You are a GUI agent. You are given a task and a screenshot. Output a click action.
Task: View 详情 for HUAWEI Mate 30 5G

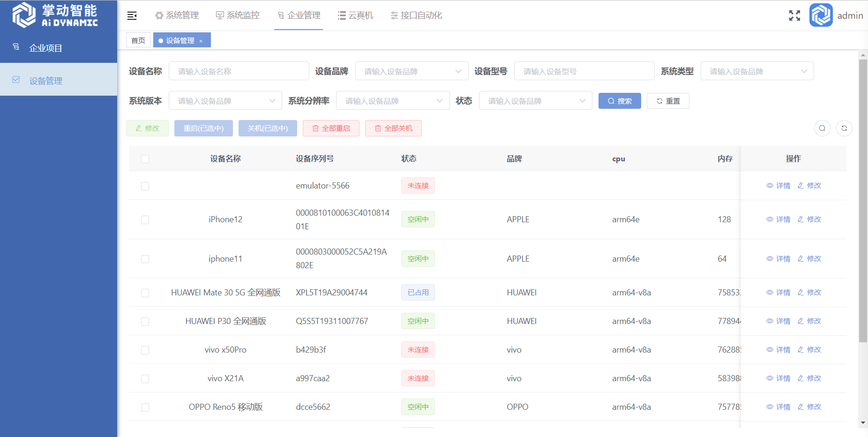pyautogui.click(x=778, y=293)
